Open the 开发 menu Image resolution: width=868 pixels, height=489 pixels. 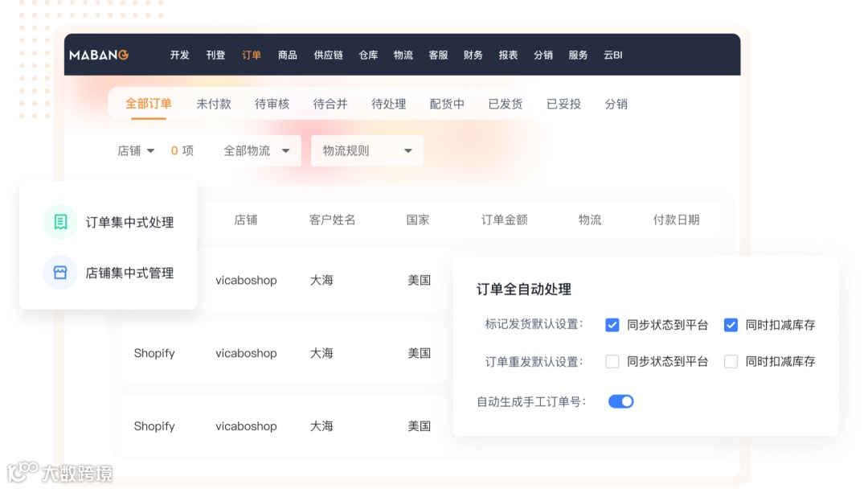(x=179, y=55)
